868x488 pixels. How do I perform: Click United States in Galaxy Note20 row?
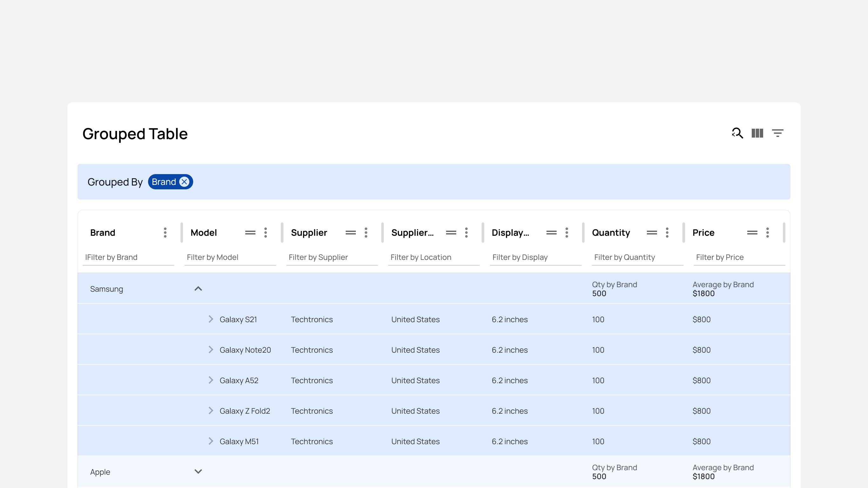click(416, 350)
